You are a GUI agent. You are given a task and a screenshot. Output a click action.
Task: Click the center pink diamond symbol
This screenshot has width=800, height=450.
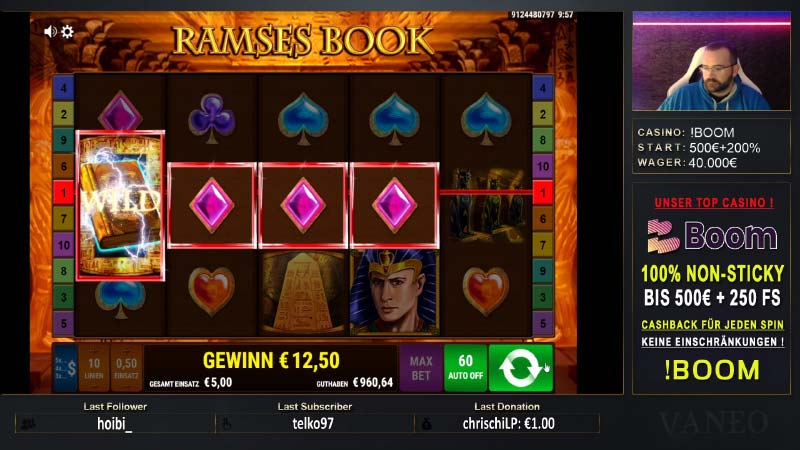[303, 206]
